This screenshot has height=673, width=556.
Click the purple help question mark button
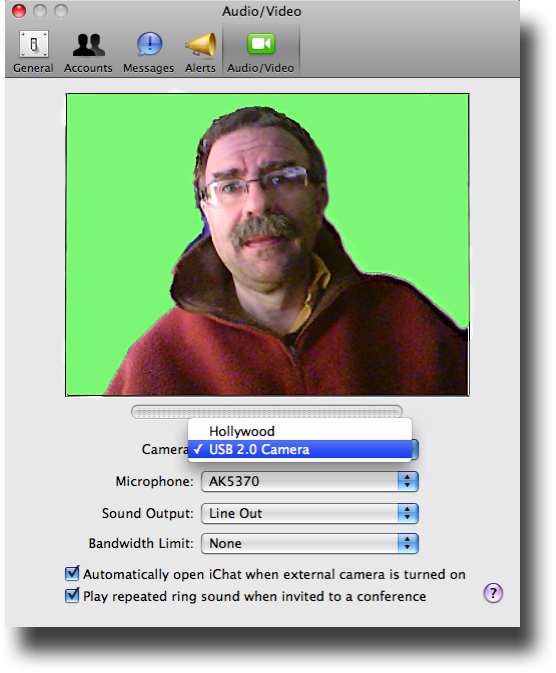click(493, 593)
